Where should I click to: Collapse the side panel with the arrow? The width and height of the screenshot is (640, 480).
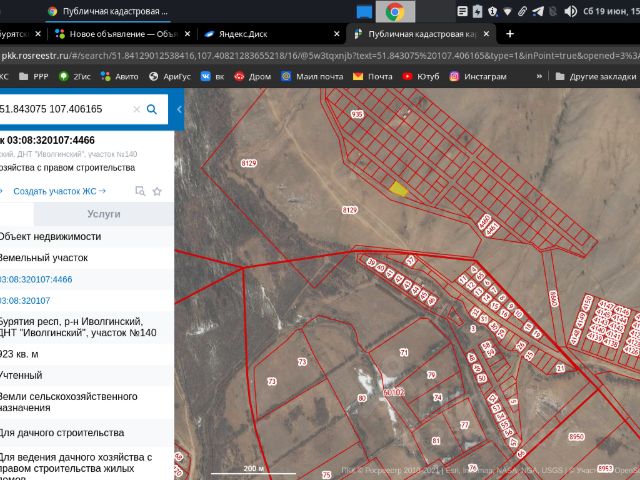pos(179,109)
